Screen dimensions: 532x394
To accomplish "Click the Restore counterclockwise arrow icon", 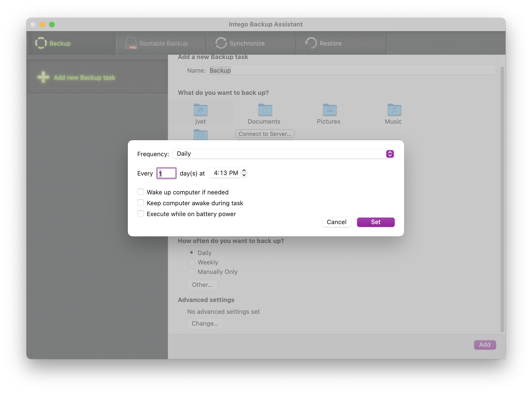I will coord(311,43).
